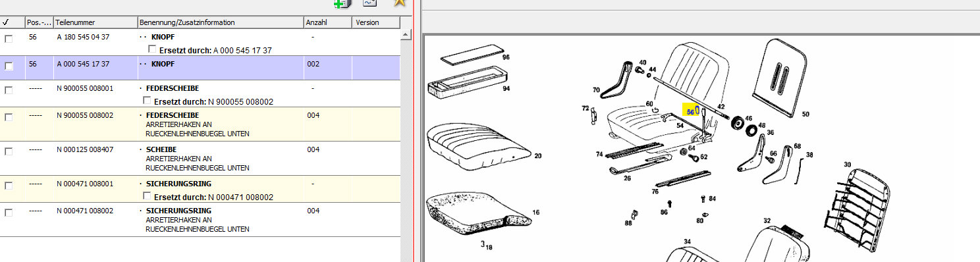The image size is (980, 262).
Task: Select callout 50 backrest panel in diagram
Action: 805,114
